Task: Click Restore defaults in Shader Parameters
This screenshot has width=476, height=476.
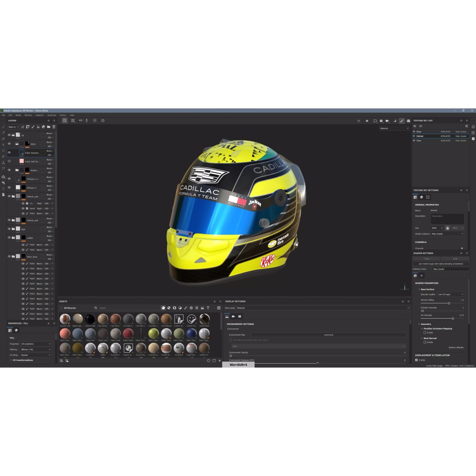Action: pyautogui.click(x=456, y=347)
